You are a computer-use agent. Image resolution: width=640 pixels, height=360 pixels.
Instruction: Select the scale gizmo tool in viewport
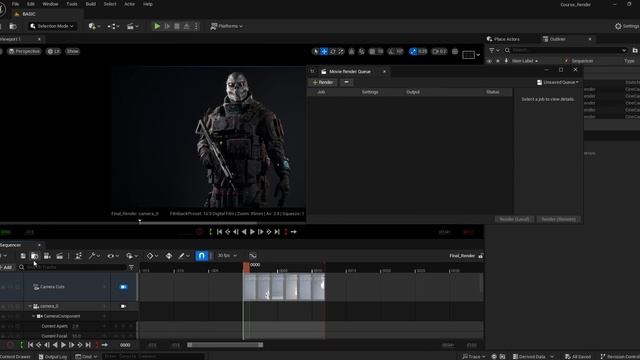coord(341,51)
